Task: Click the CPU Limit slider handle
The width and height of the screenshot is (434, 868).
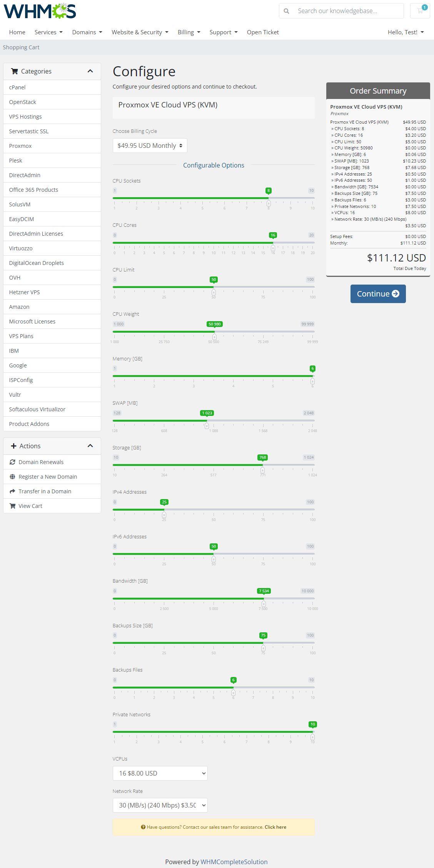Action: [x=214, y=292]
